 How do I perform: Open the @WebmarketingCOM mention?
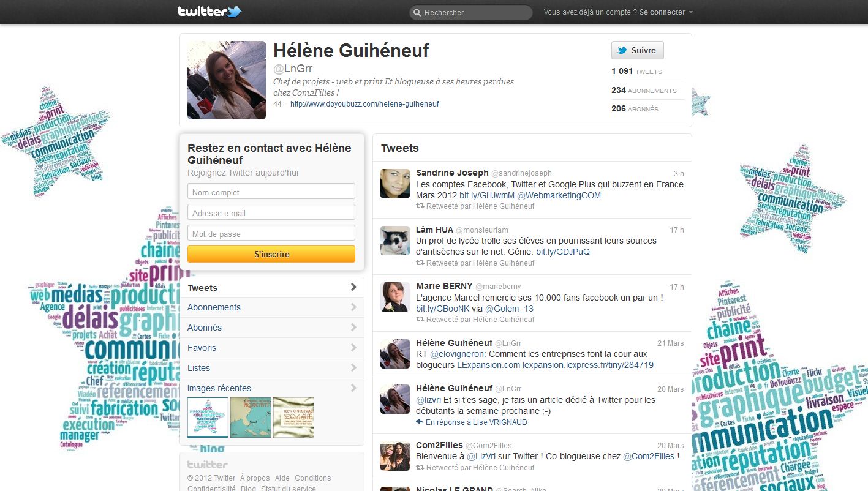(559, 195)
